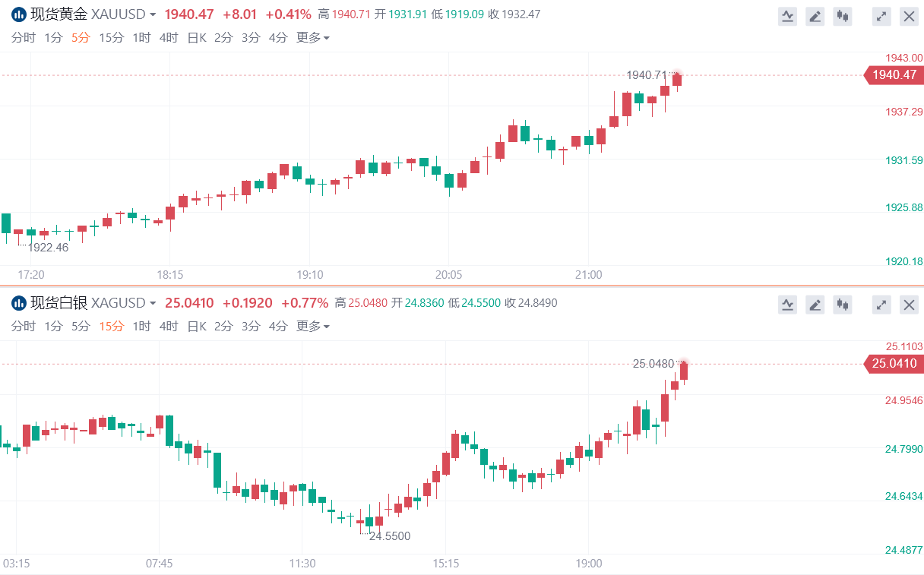Open indicators icon on gold chart
Viewport: 924px width, 575px height.
[x=787, y=16]
